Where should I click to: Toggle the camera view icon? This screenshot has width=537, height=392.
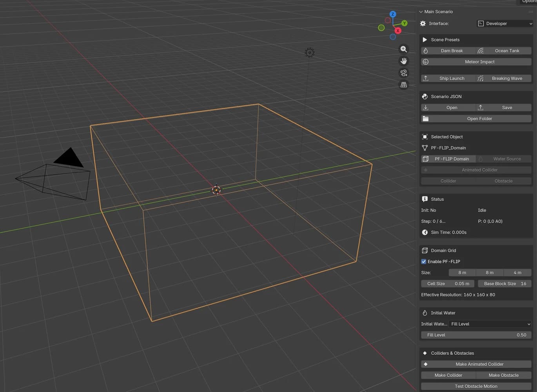click(403, 73)
